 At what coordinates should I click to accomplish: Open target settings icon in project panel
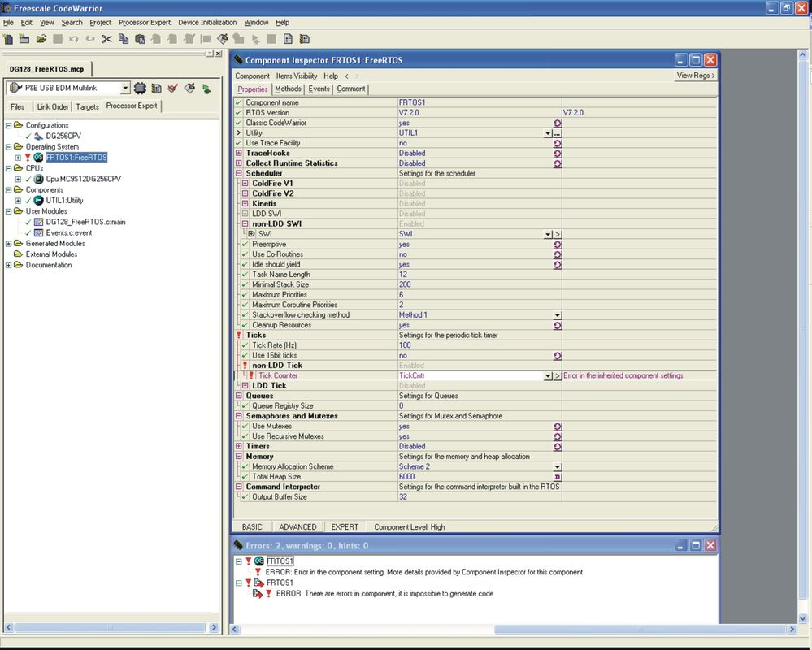coord(156,88)
